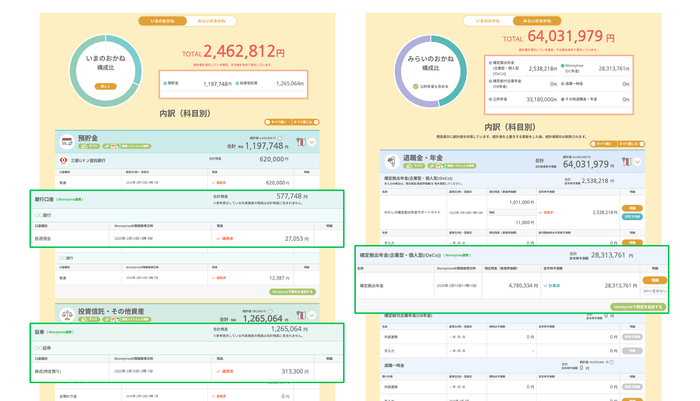This screenshot has height=401, width=700.
Task: Click the Moneytree button under the DC pension row
Action: click(636, 307)
